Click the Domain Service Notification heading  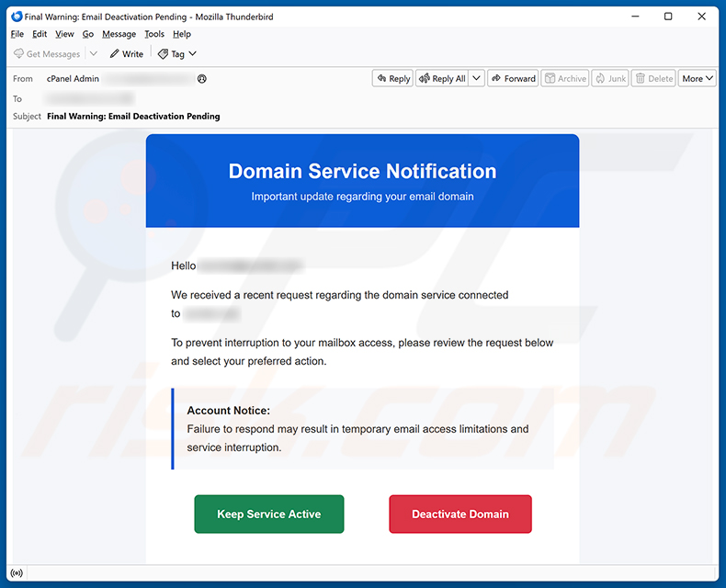[x=362, y=171]
